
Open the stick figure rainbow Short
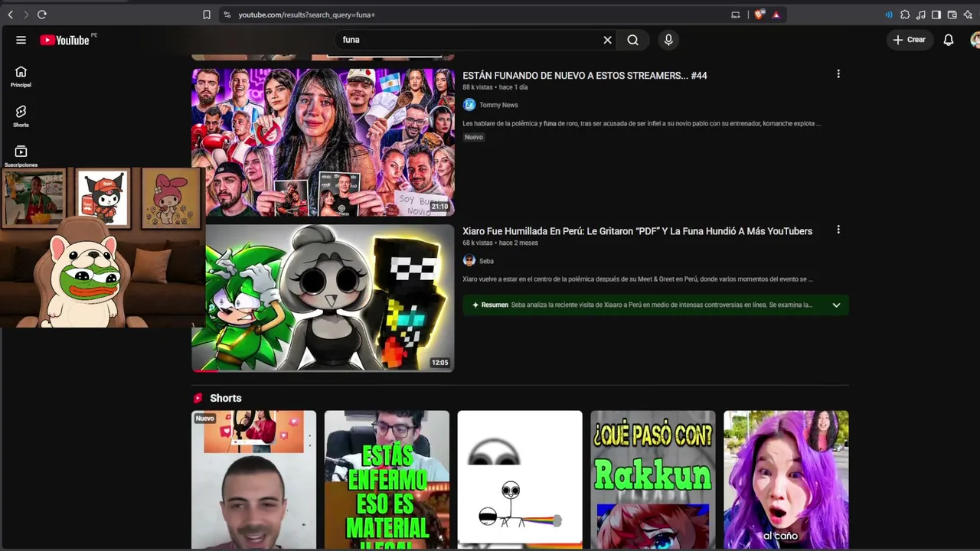click(520, 480)
